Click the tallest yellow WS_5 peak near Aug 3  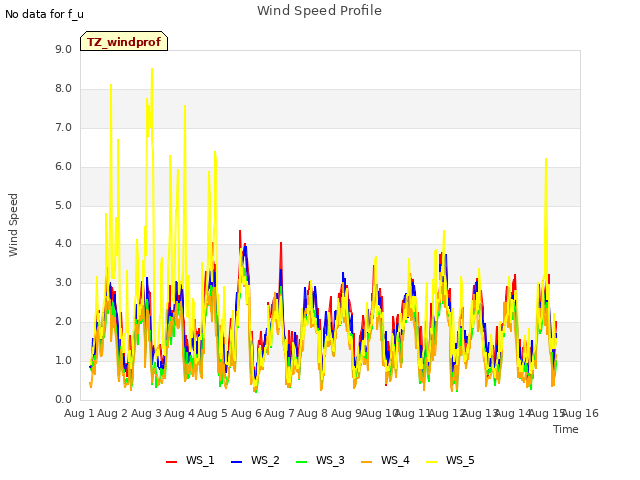click(152, 69)
